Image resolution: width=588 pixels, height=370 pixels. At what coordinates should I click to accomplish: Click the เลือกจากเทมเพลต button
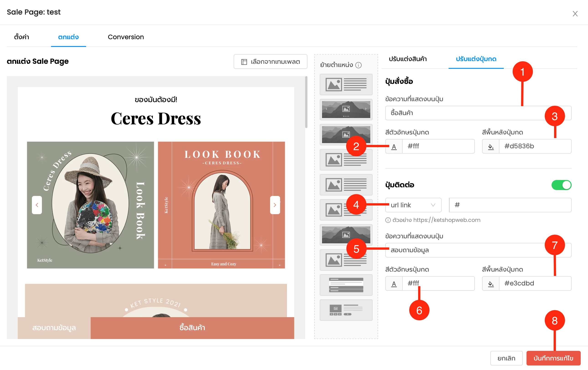[x=270, y=62]
